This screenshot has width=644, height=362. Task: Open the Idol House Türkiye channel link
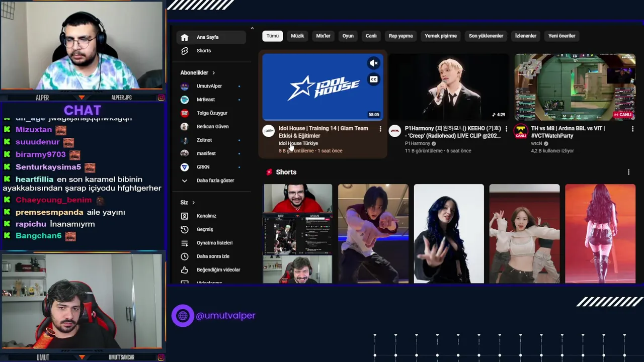298,143
